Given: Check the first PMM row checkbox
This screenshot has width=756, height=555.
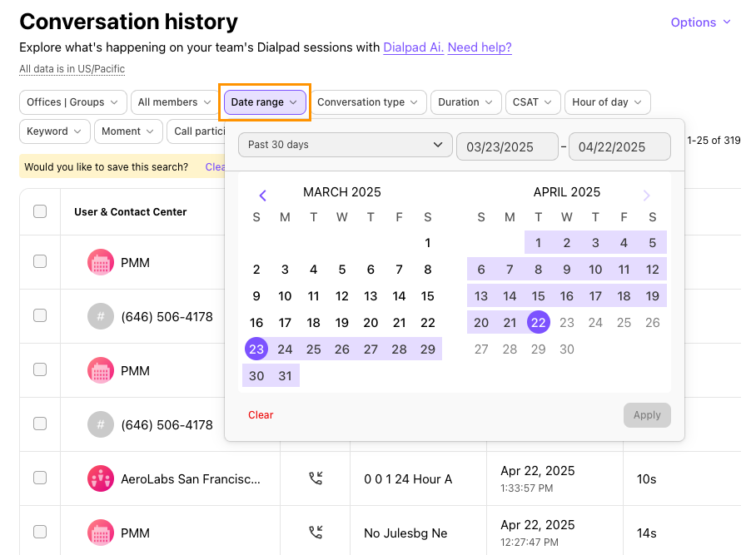Looking at the screenshot, I should pyautogui.click(x=40, y=261).
